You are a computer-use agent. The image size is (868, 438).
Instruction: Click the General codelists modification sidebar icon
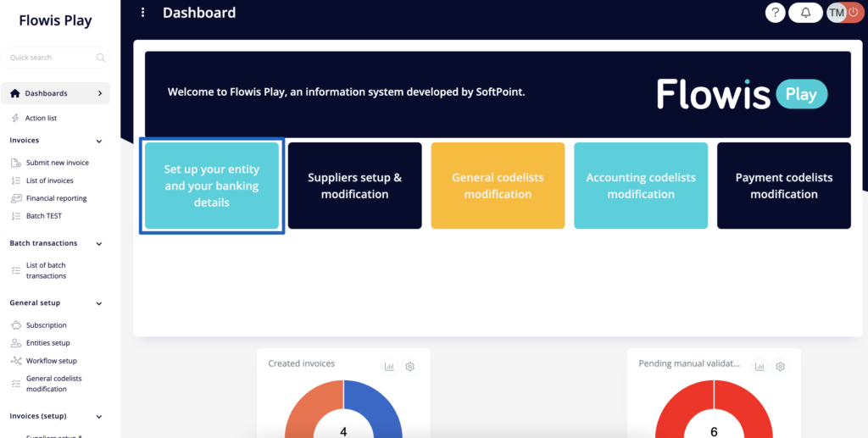click(x=16, y=383)
